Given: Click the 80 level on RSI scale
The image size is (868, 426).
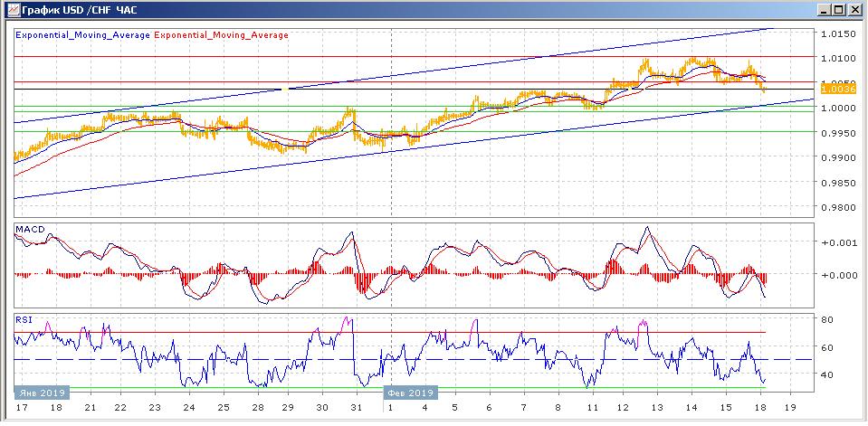Looking at the screenshot, I should 827,320.
